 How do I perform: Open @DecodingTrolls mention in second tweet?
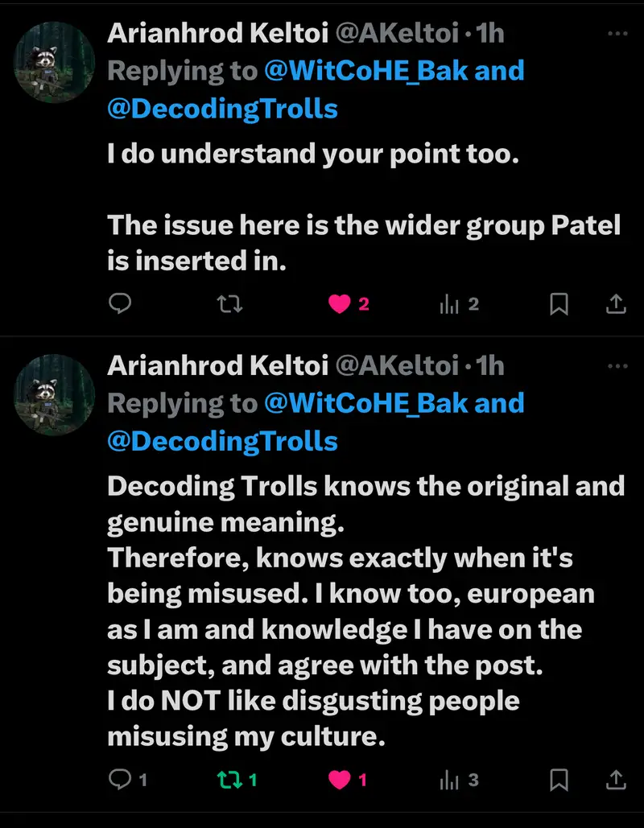222,441
